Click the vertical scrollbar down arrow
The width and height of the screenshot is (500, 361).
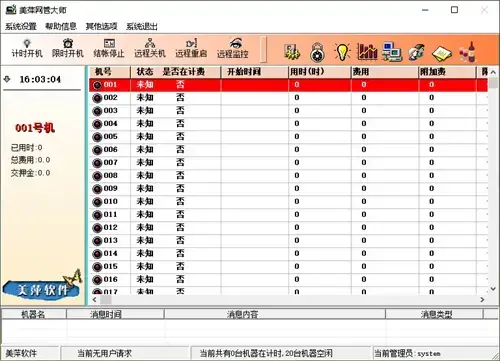pos(493,289)
